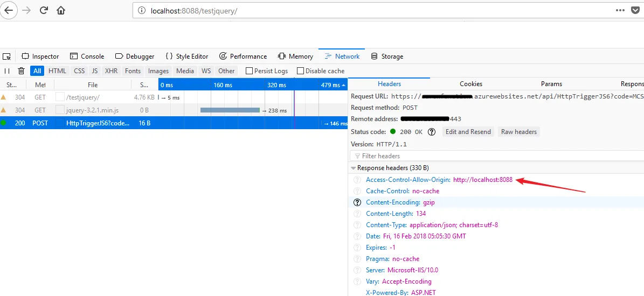Filter requests by CSS
The height and width of the screenshot is (296, 644).
pos(79,71)
